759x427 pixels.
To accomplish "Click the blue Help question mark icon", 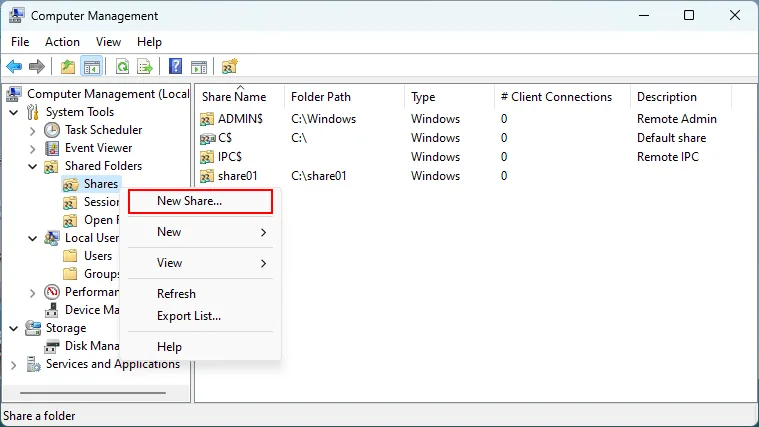I will 175,66.
